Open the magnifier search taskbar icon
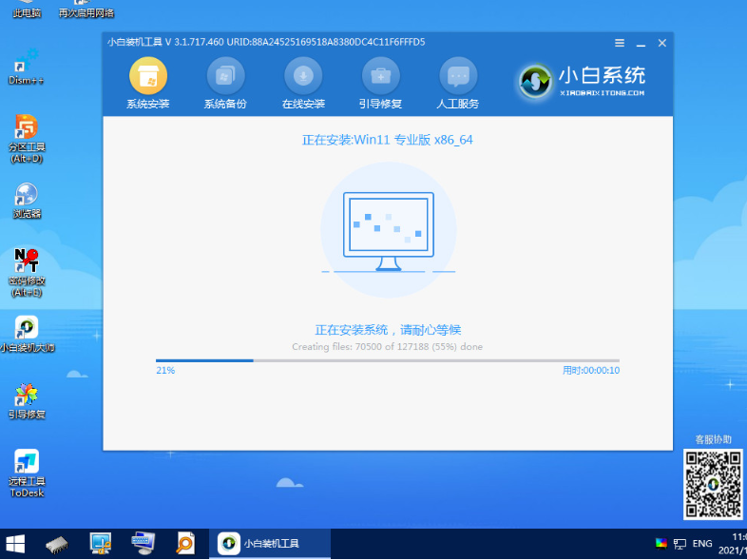This screenshot has height=560, width=747. click(184, 544)
